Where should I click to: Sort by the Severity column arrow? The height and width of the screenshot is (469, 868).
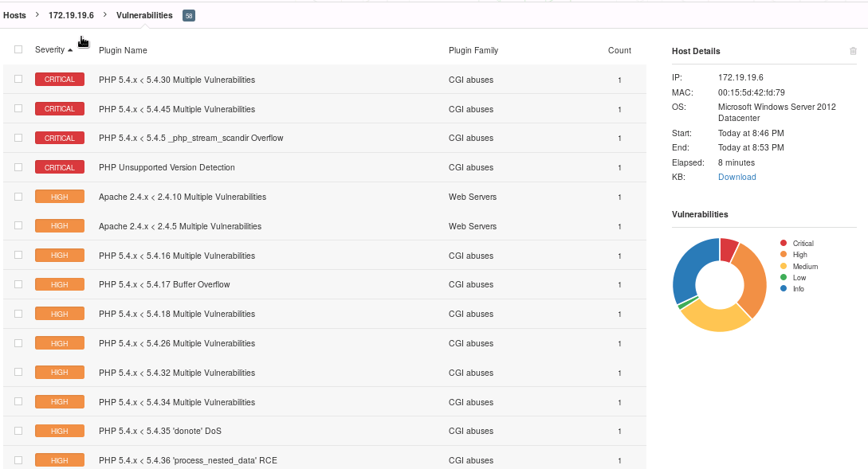click(70, 50)
